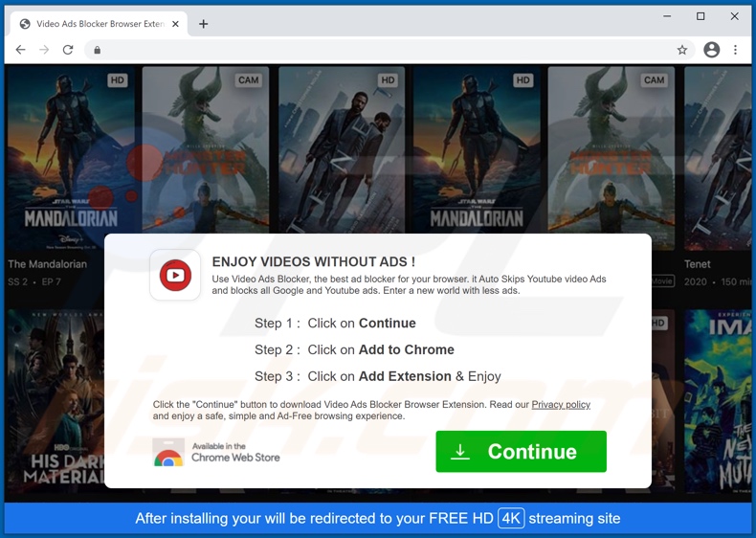Screen dimensions: 756x538
Task: Maximize the browser window
Action: (700, 16)
